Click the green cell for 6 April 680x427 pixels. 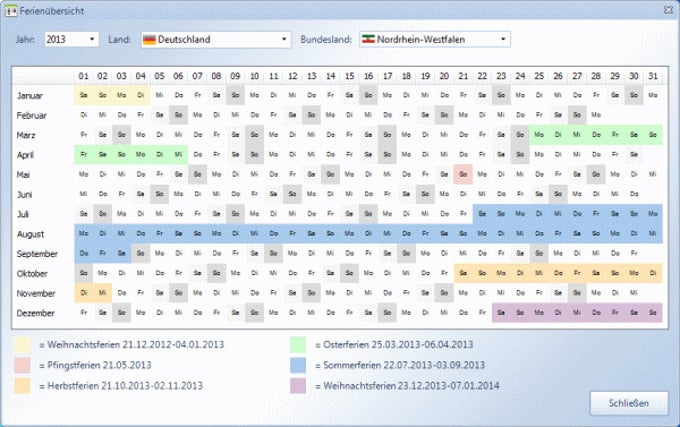[178, 154]
